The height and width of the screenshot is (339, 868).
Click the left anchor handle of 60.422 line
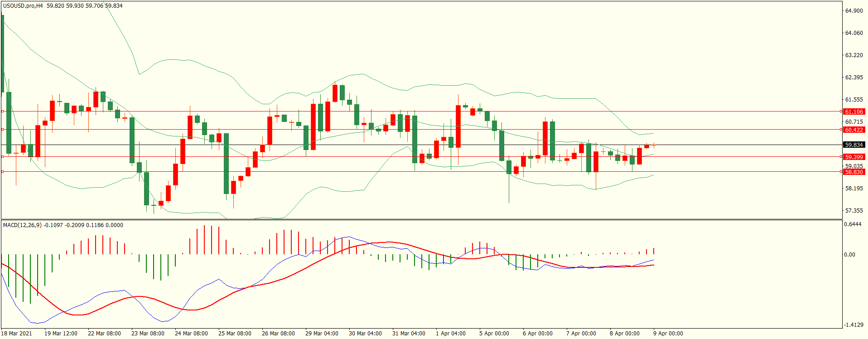pos(3,129)
